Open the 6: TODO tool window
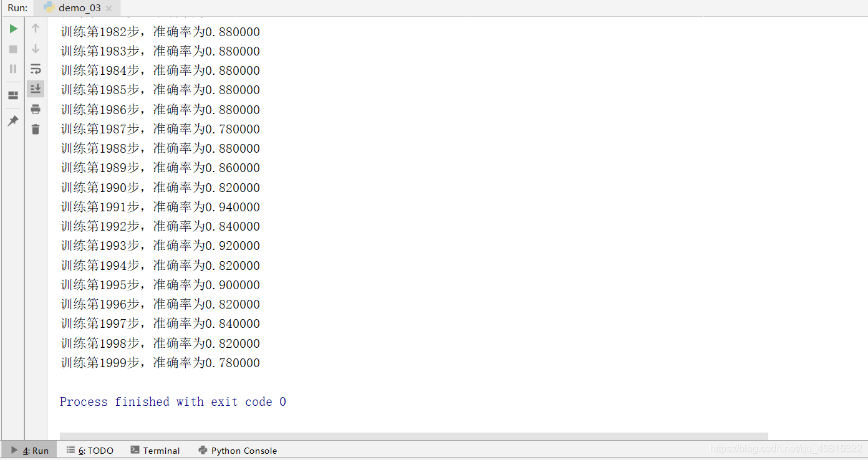The height and width of the screenshot is (460, 868). tap(90, 450)
